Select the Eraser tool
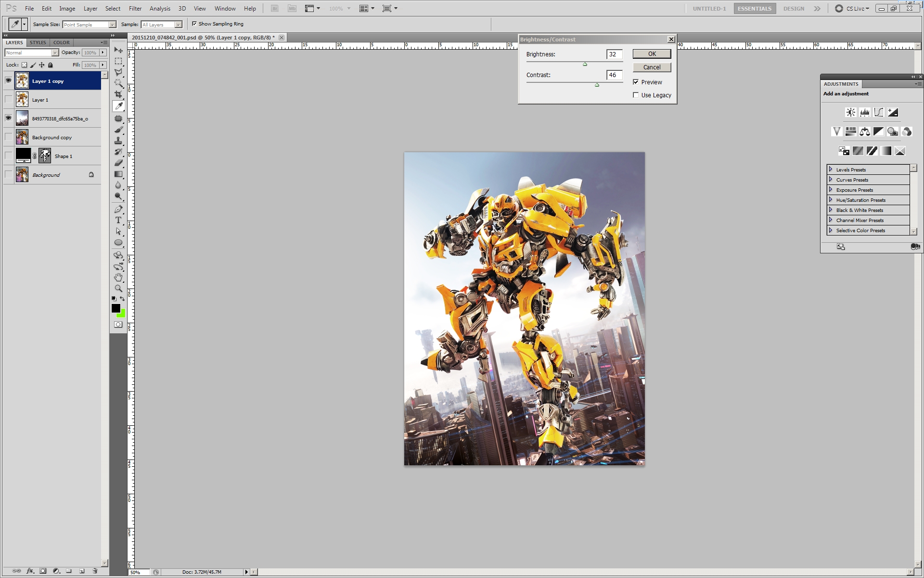Viewport: 924px width, 578px height. coord(118,163)
